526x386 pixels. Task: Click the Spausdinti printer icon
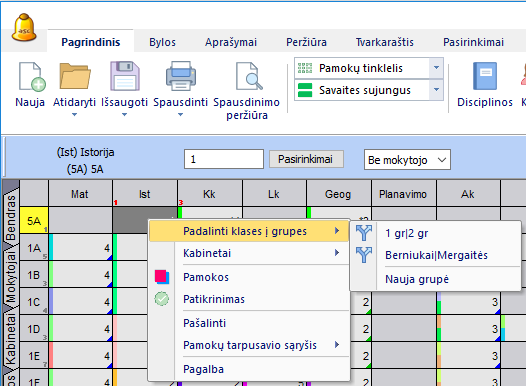[x=181, y=76]
